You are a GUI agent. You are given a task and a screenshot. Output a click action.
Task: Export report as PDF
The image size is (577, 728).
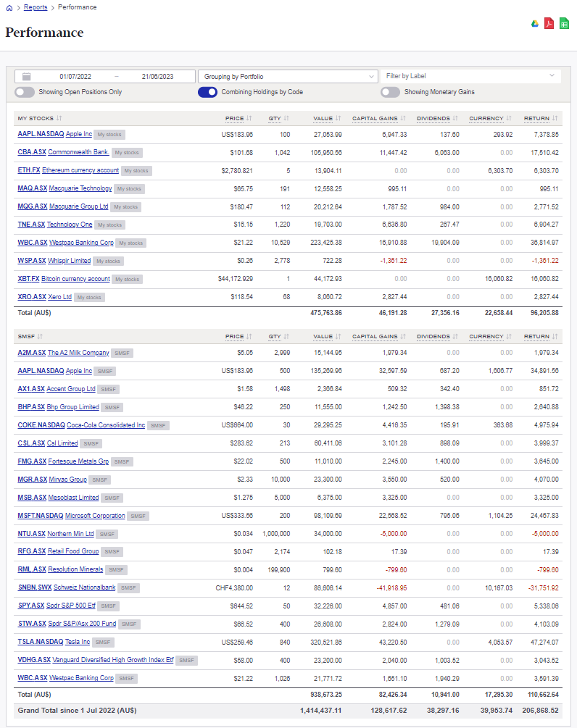pyautogui.click(x=549, y=23)
